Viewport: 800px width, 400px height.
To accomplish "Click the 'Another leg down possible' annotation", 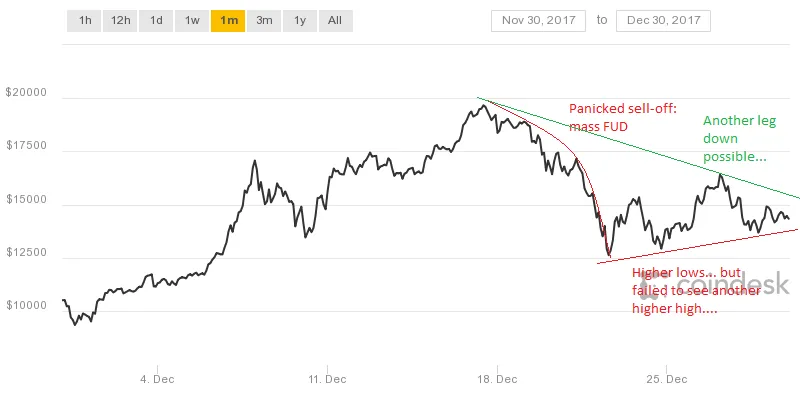I will (x=740, y=138).
